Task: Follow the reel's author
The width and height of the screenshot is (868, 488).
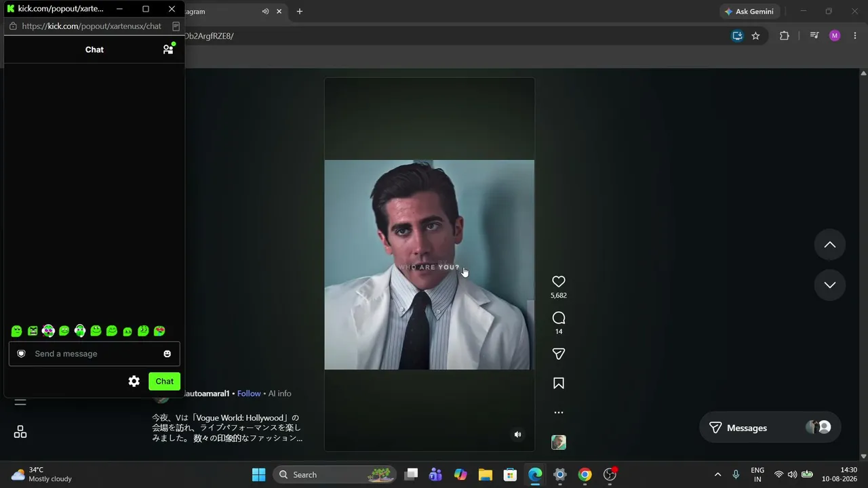Action: pyautogui.click(x=249, y=394)
